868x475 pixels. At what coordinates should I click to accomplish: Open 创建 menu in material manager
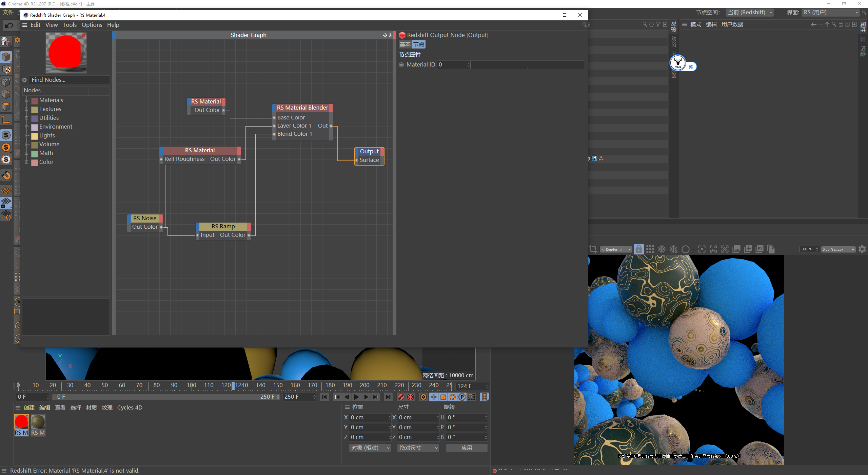coord(29,407)
